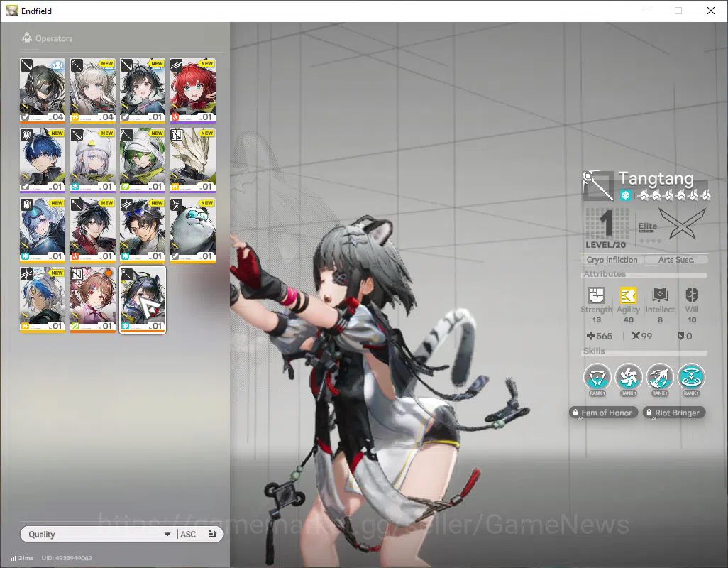
Task: Select the blonde operator card level 04
Action: coord(92,90)
